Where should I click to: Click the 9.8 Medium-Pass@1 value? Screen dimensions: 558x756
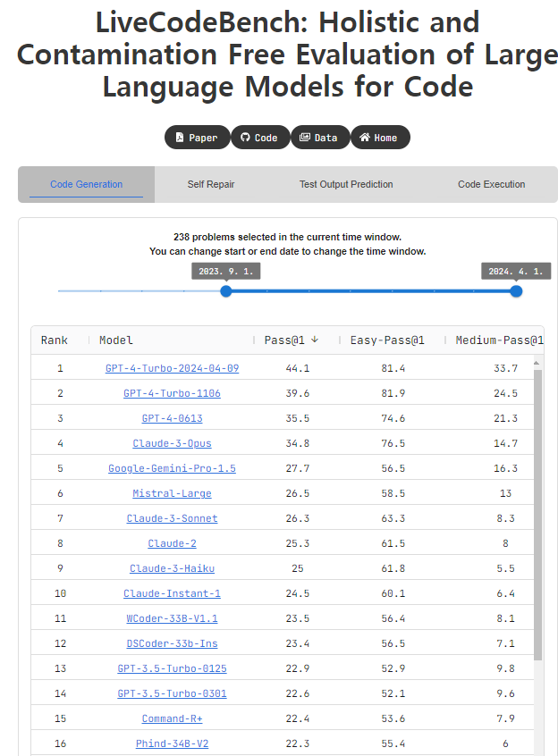[x=505, y=668]
